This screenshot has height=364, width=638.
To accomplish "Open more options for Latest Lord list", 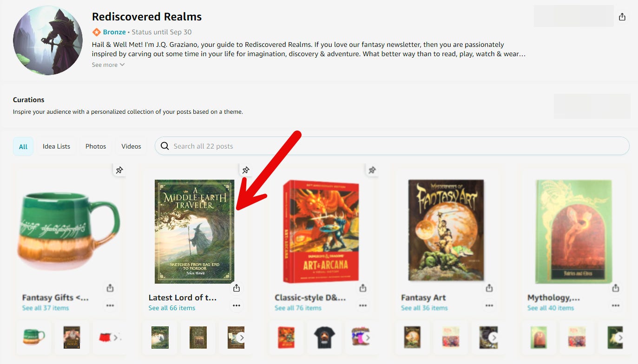I will tap(237, 305).
